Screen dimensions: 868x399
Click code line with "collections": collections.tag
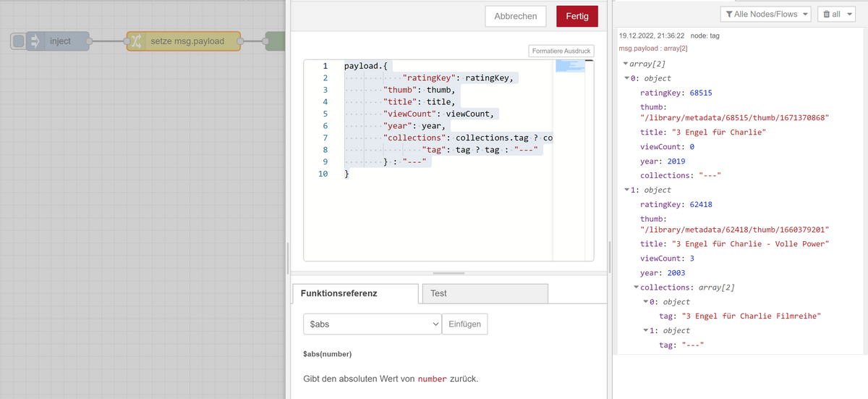pyautogui.click(x=467, y=138)
